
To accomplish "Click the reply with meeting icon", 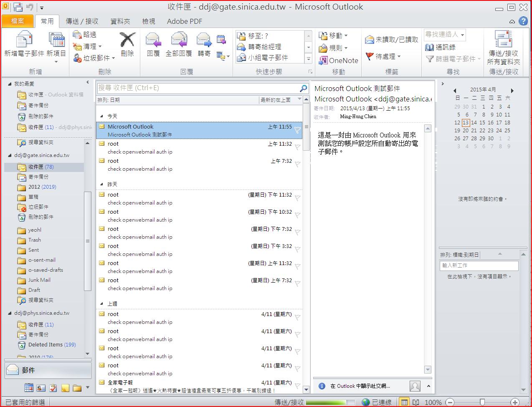I will tap(221, 40).
